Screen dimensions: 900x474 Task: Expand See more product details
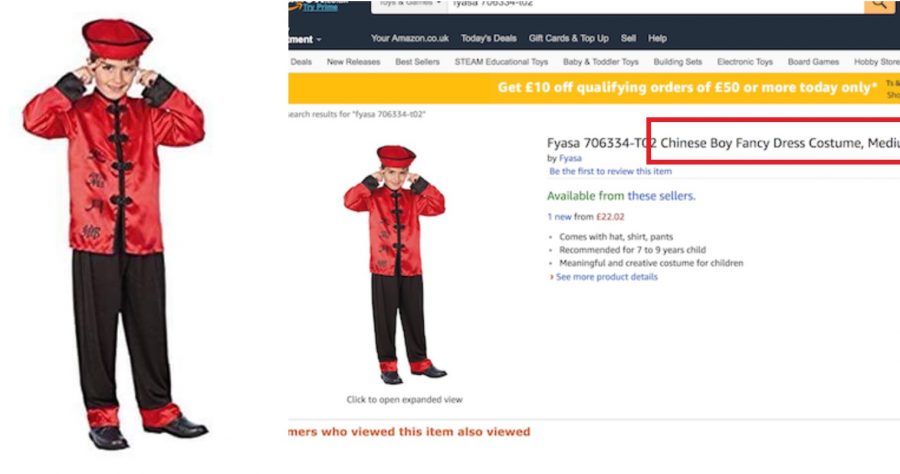604,277
